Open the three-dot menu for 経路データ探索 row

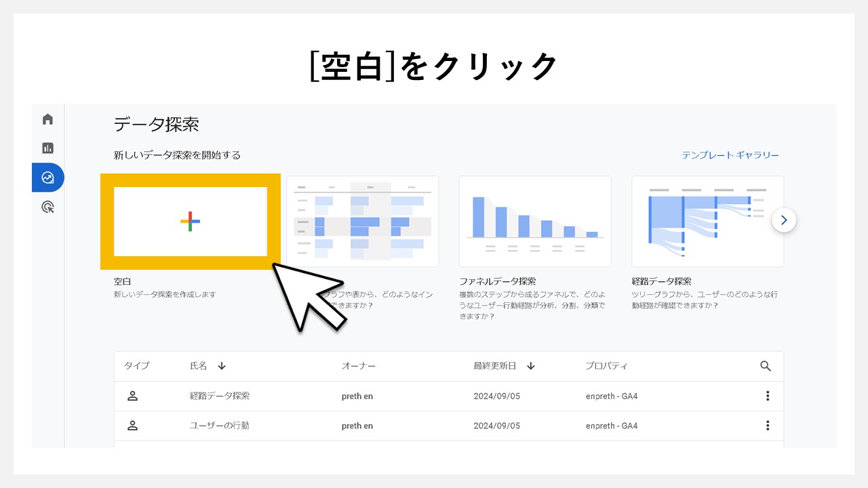click(767, 396)
